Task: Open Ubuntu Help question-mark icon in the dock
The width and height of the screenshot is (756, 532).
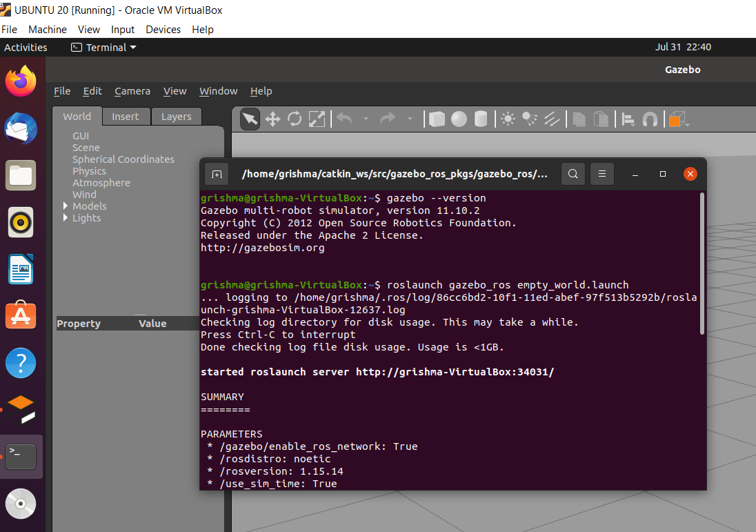Action: 21,363
